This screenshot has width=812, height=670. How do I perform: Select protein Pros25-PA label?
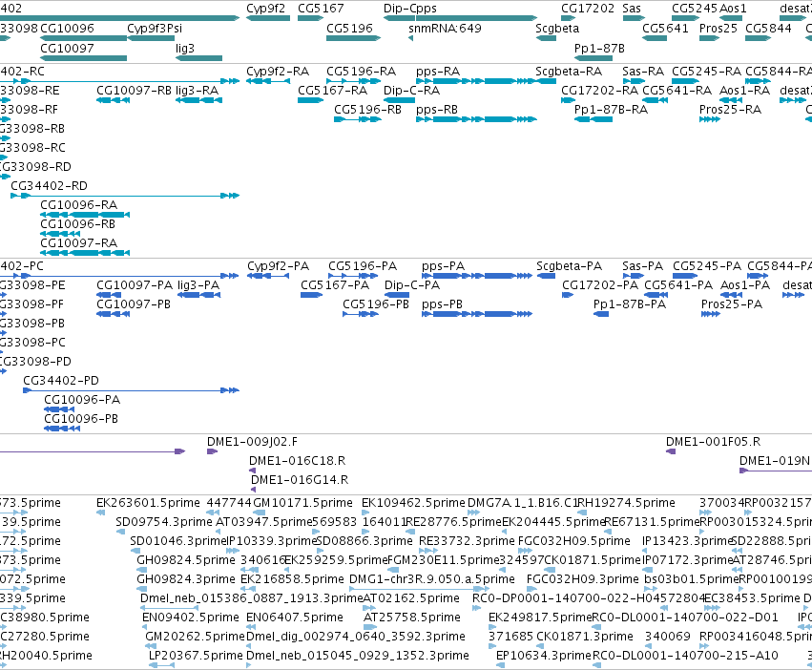732,304
